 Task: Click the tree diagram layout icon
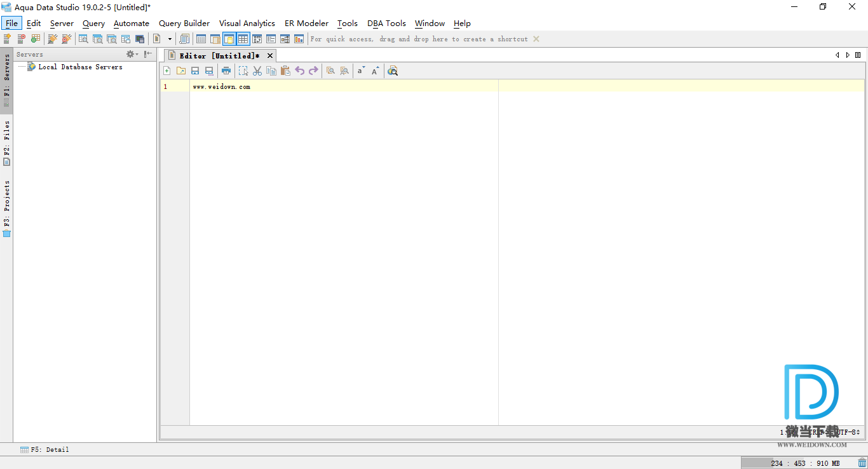[285, 39]
